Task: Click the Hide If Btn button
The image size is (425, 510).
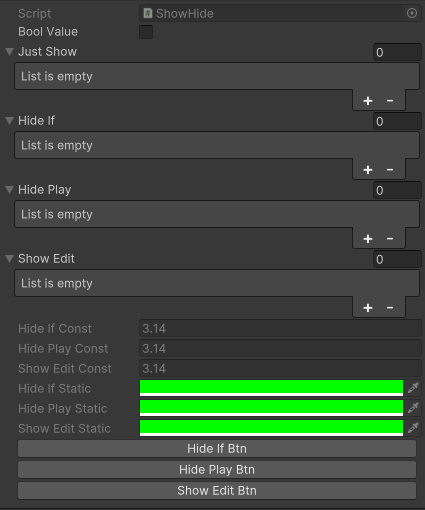Action: [x=217, y=449]
